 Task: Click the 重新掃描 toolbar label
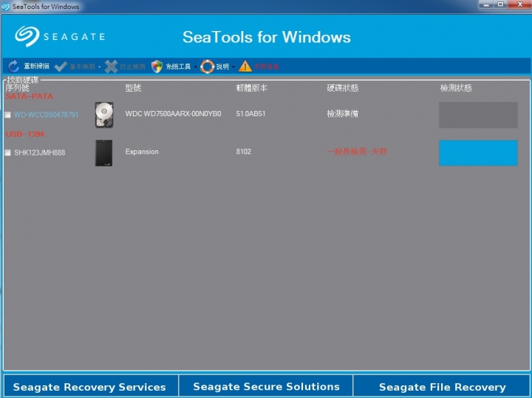point(36,67)
